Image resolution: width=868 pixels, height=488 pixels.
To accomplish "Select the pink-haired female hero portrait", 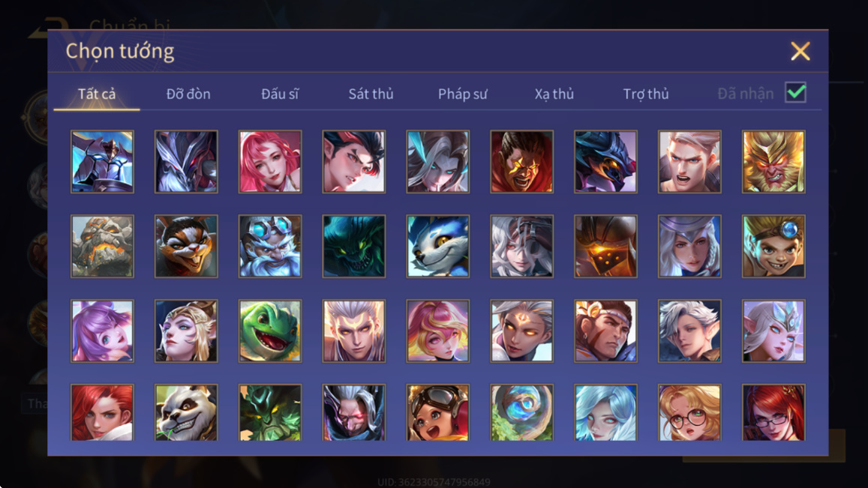I will point(270,162).
